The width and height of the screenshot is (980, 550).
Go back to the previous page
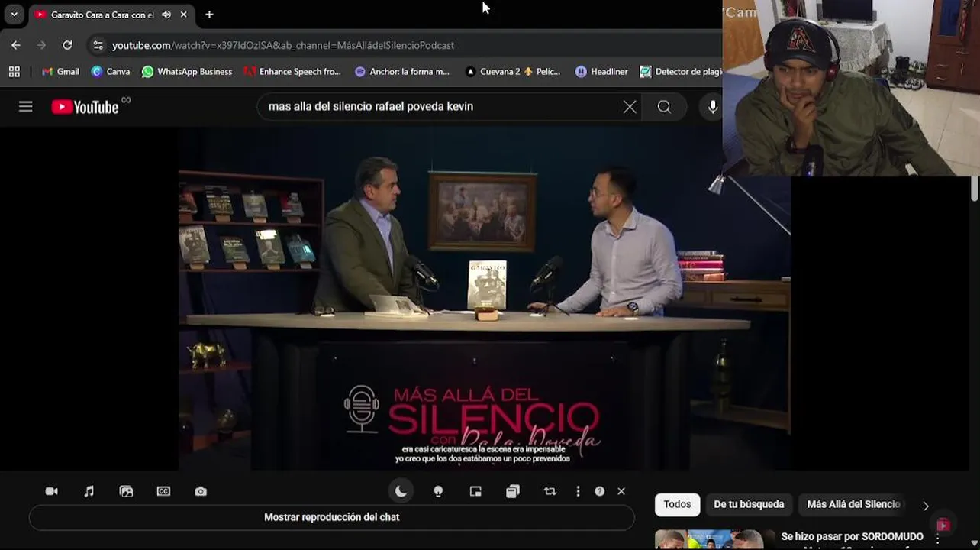click(x=16, y=45)
